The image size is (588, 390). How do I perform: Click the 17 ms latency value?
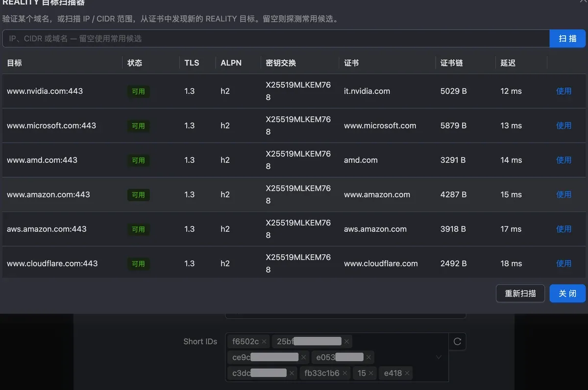pyautogui.click(x=511, y=229)
